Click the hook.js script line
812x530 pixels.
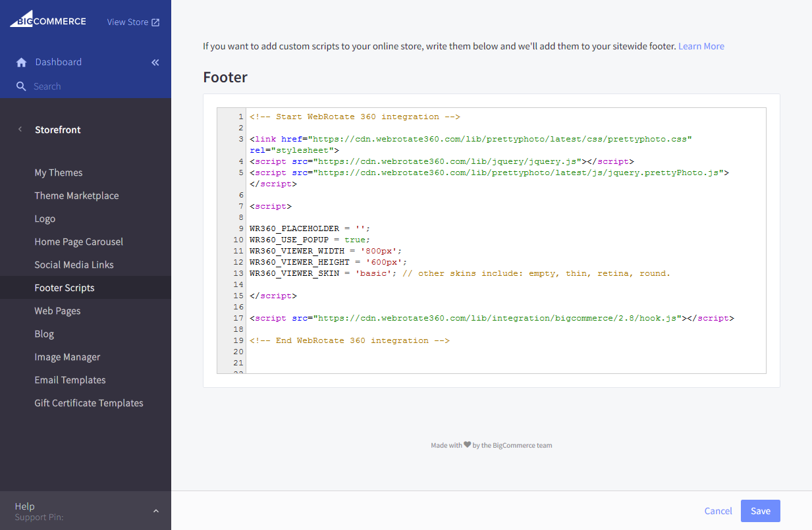point(492,318)
